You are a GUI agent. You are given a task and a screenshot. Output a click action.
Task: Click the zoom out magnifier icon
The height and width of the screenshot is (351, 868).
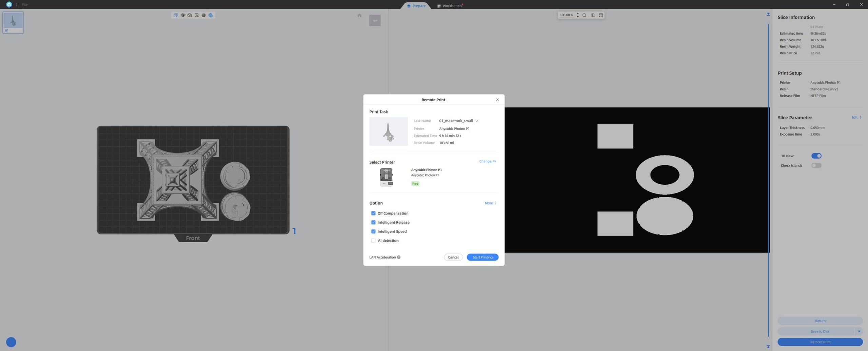click(x=584, y=15)
